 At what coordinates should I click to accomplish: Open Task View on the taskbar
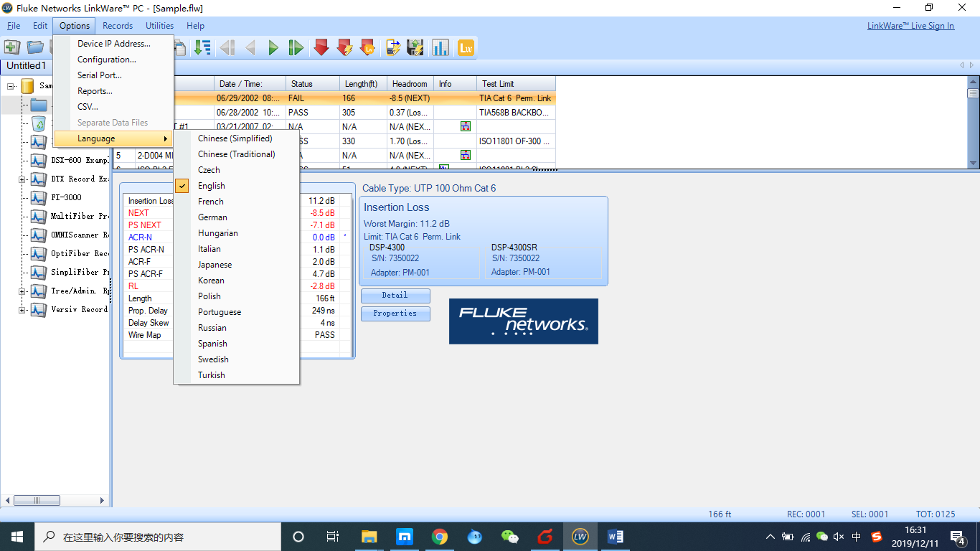(333, 537)
